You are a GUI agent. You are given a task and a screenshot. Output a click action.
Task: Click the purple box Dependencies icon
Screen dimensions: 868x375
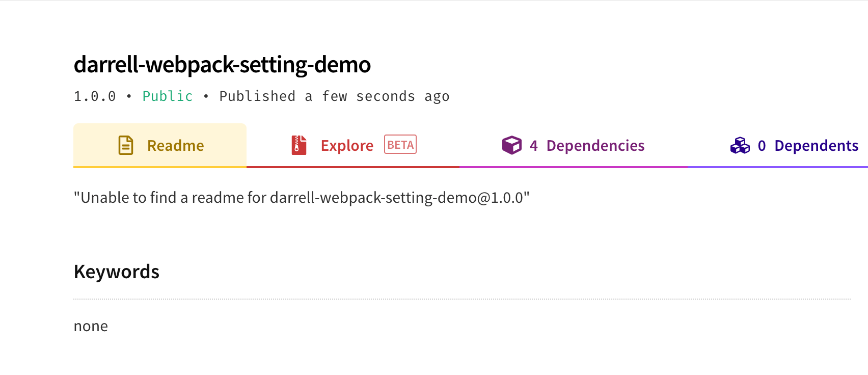pyautogui.click(x=511, y=145)
